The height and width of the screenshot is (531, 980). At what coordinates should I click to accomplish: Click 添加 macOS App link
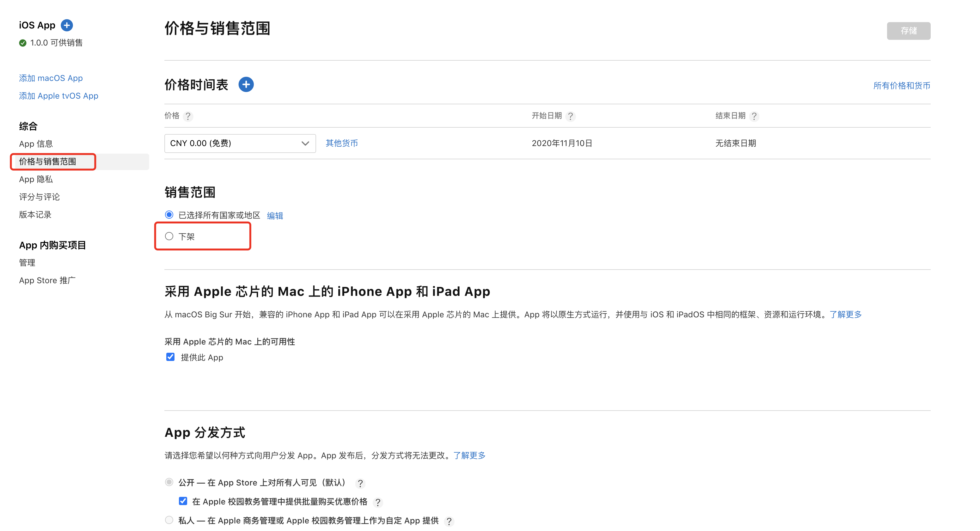pos(51,78)
